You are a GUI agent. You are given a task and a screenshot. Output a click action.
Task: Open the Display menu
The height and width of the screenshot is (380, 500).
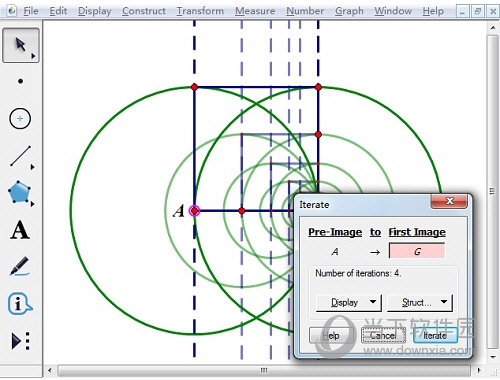click(x=94, y=11)
